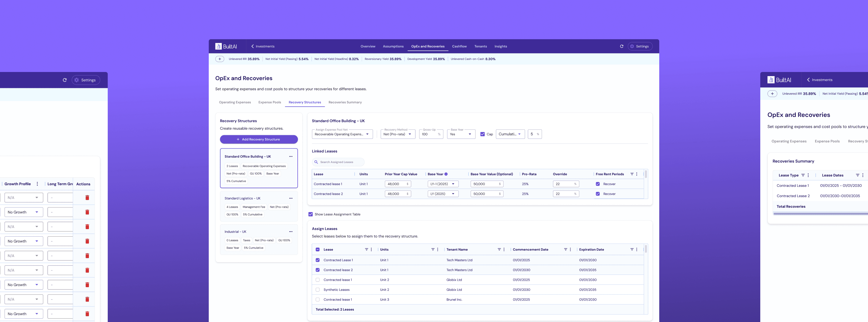The height and width of the screenshot is (322, 868).
Task: Click Add Recovery Structure button
Action: 258,139
